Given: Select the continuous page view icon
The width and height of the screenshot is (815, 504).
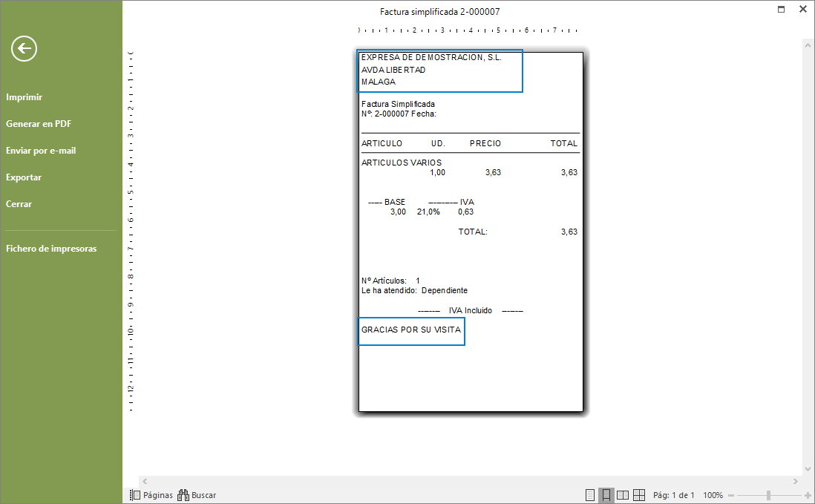Looking at the screenshot, I should [606, 495].
